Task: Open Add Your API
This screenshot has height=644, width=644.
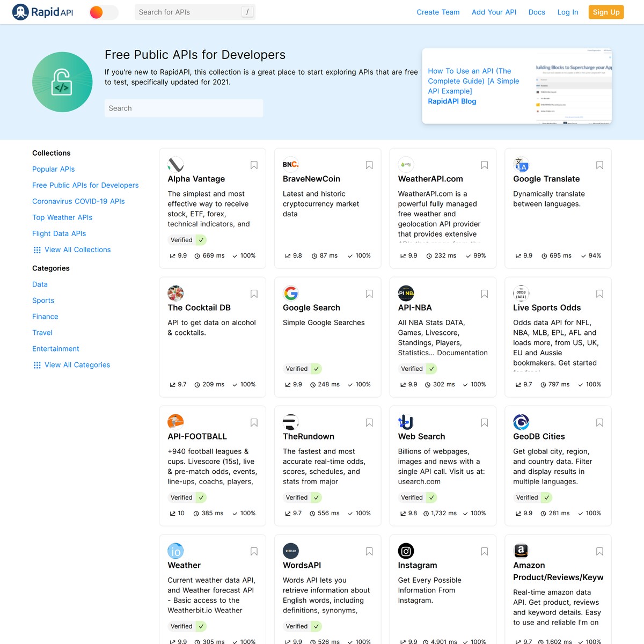Action: coord(494,12)
